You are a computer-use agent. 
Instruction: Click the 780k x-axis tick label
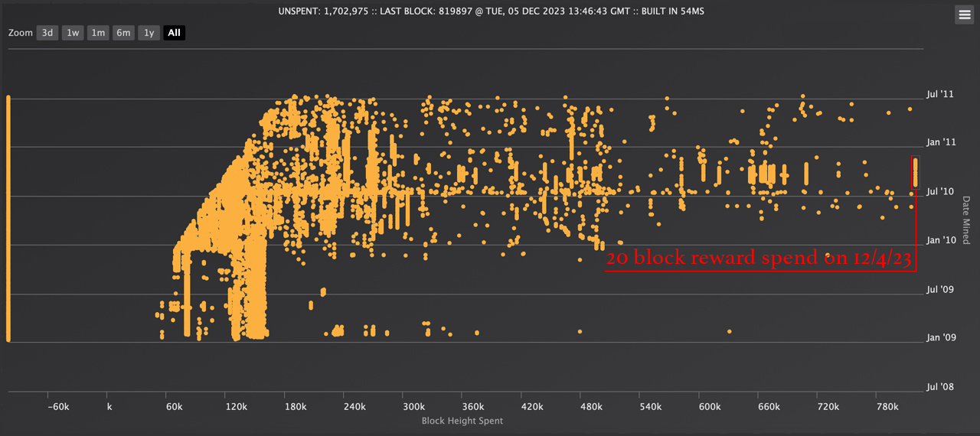pyautogui.click(x=887, y=407)
